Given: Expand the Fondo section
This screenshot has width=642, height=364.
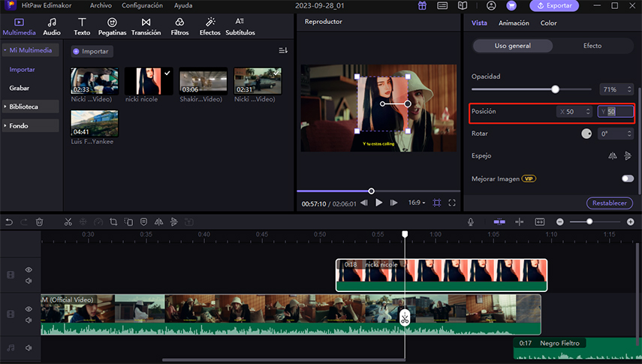Looking at the screenshot, I should click(x=30, y=125).
